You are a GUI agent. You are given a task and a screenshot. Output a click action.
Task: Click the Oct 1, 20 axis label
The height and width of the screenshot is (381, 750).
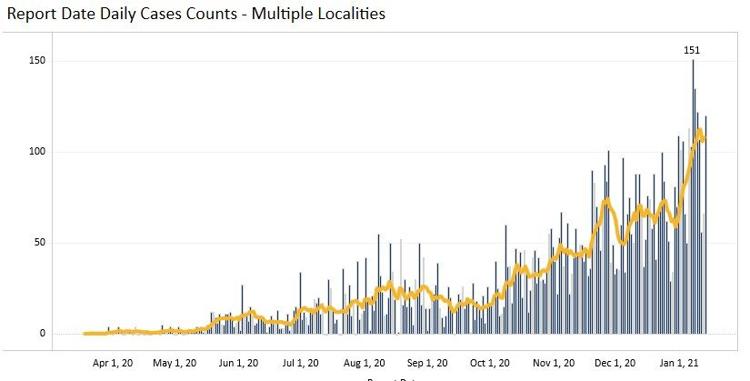click(x=490, y=363)
